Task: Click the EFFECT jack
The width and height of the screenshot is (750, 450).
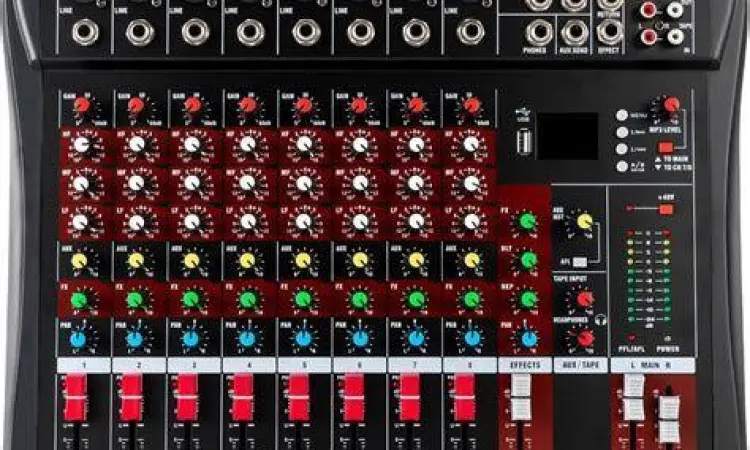Action: 610,32
